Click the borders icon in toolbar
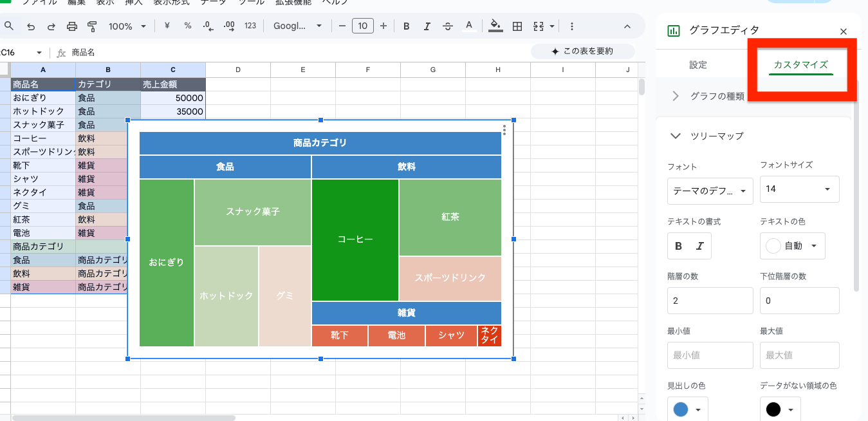 click(517, 26)
